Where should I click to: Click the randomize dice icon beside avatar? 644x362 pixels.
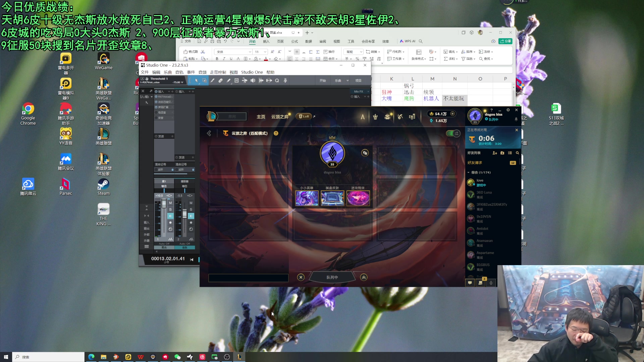tap(365, 153)
